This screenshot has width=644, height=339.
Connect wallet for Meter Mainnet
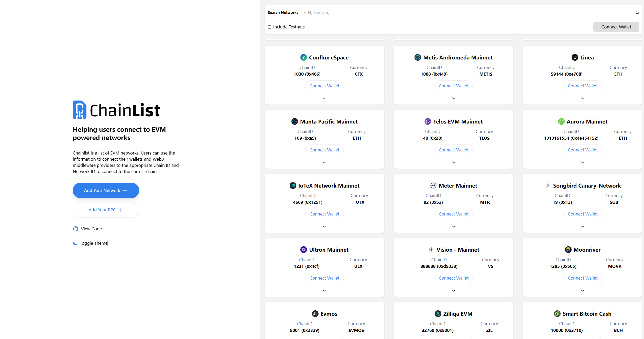pos(453,214)
